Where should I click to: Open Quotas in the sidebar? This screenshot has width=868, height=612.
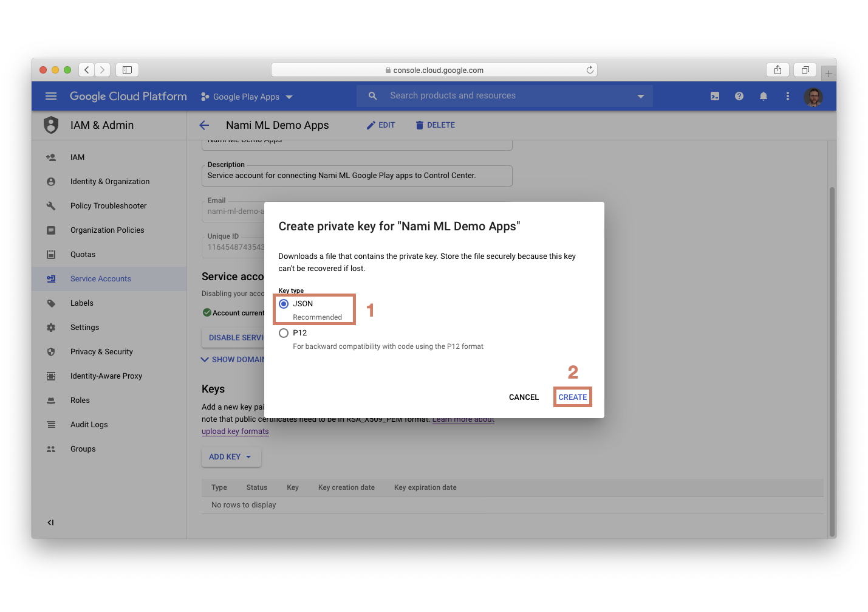click(x=109, y=255)
